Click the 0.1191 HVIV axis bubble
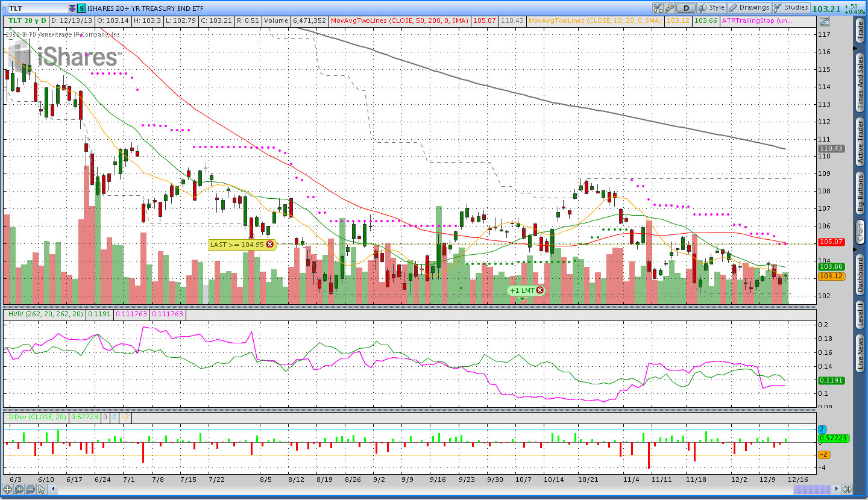Viewport: 868px width, 500px height. click(832, 381)
